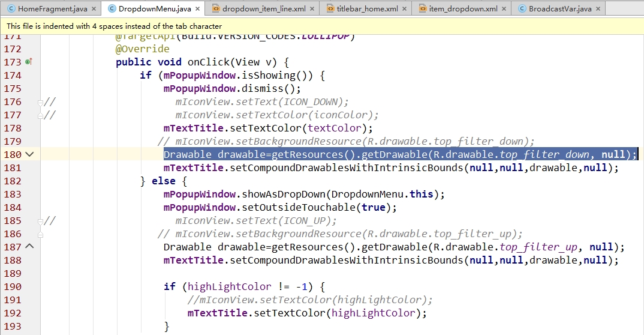Toggle fold marker at commented line 185
Screen dimensions: 644x335
pos(40,222)
